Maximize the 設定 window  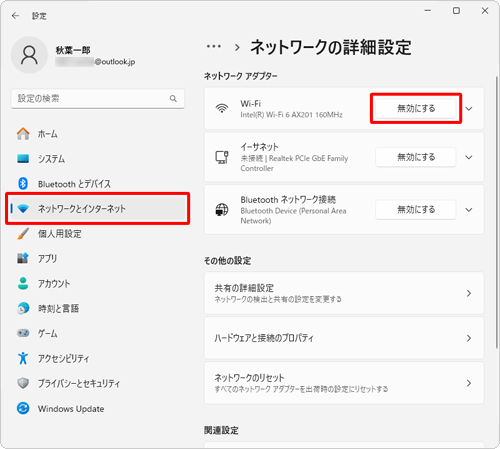(456, 11)
